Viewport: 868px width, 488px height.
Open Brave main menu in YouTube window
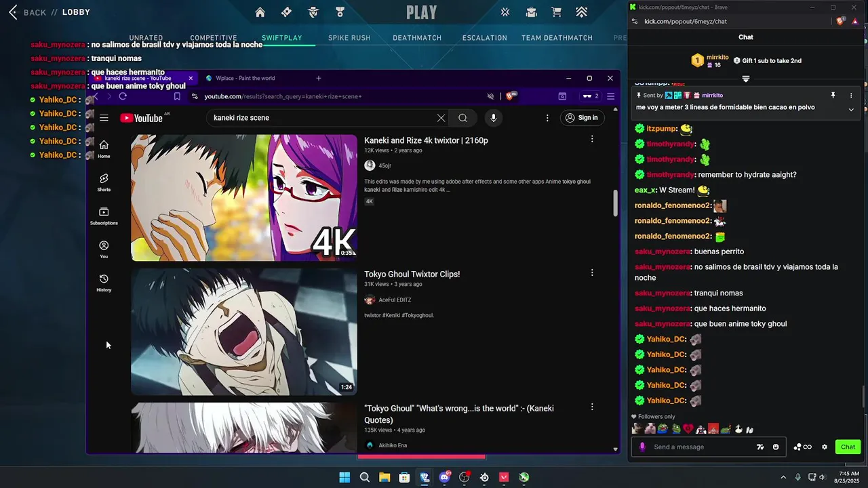click(610, 96)
